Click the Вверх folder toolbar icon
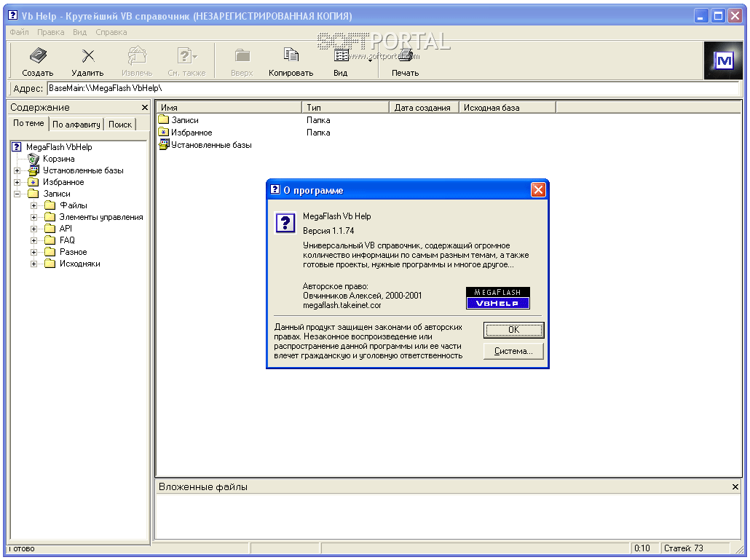Screen dimensions: 750x560 [x=242, y=56]
